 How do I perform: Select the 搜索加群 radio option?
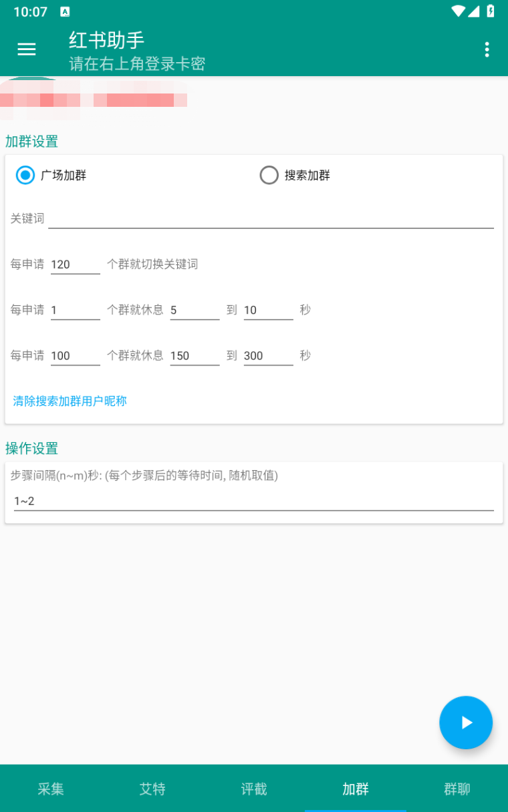269,175
